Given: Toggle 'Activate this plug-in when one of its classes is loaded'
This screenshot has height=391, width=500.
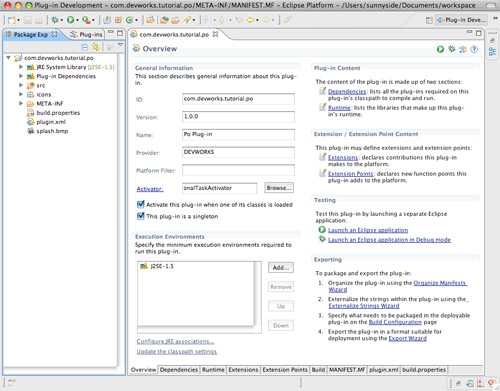Looking at the screenshot, I should (141, 204).
